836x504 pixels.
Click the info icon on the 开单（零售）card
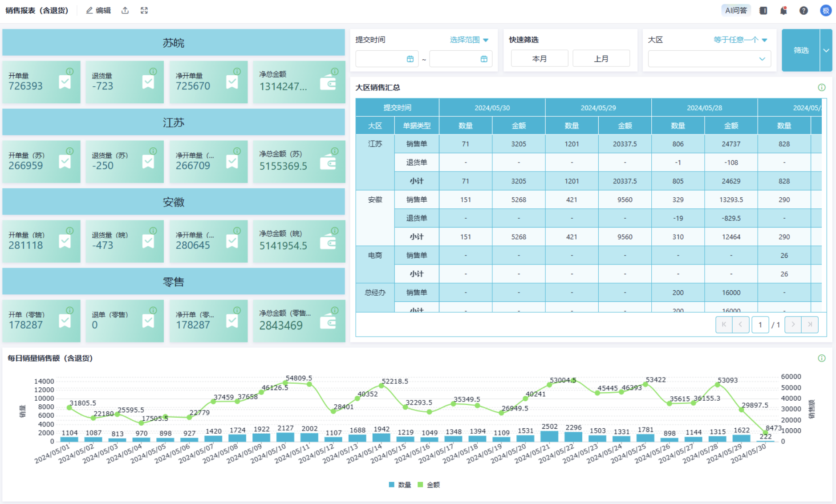point(70,310)
